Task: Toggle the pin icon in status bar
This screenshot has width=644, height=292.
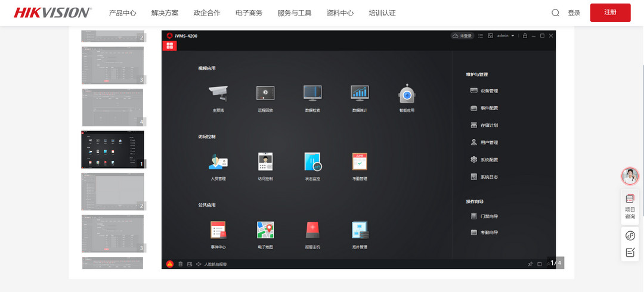Action: (x=530, y=264)
